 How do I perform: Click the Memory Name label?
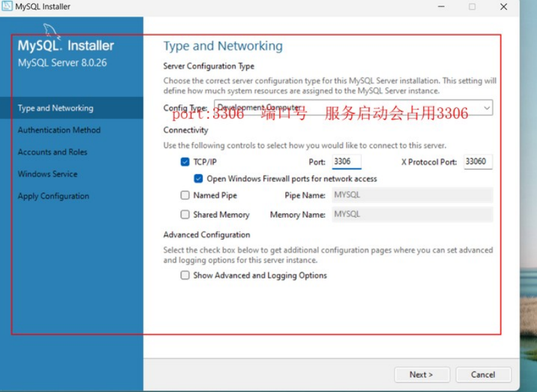298,215
